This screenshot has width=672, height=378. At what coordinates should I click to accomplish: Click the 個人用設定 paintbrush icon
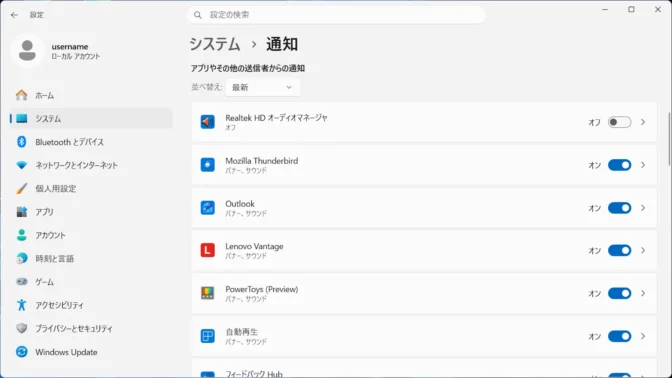(x=21, y=189)
